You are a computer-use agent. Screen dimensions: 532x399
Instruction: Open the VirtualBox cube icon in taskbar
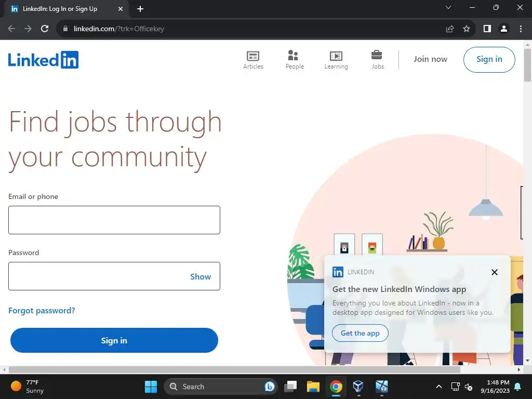(x=358, y=387)
